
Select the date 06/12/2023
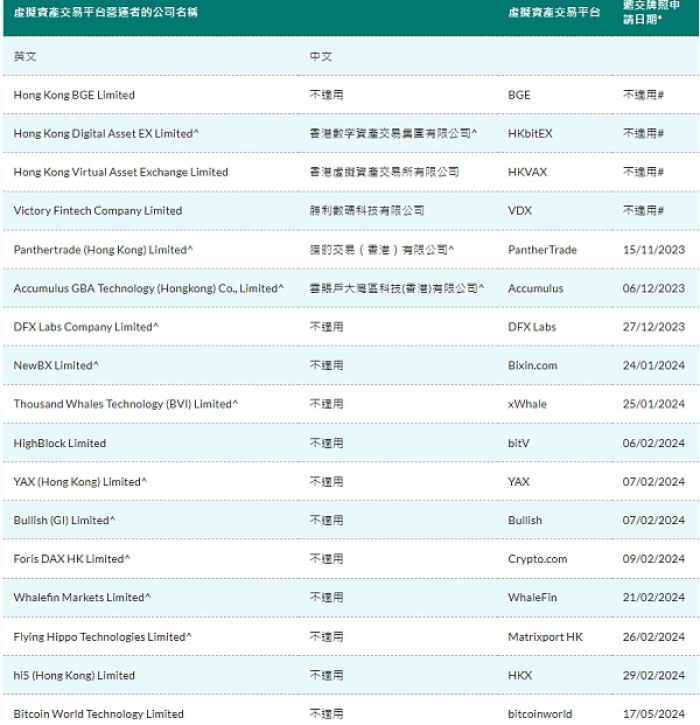click(654, 289)
